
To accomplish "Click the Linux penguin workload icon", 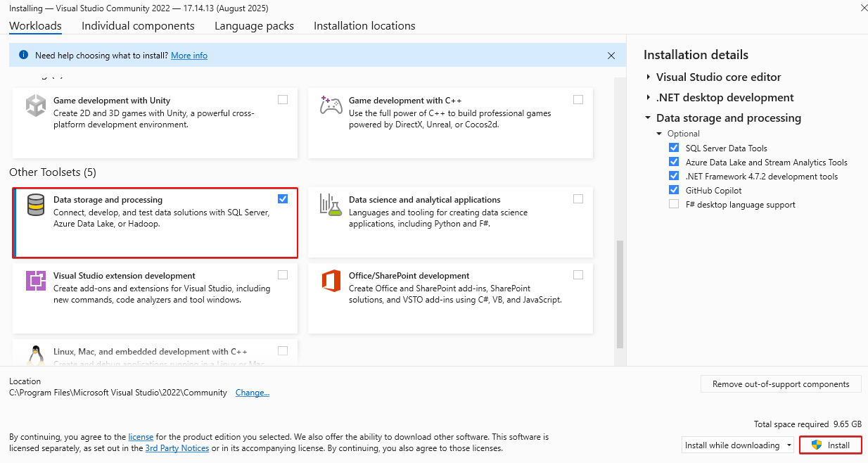I will [x=35, y=356].
